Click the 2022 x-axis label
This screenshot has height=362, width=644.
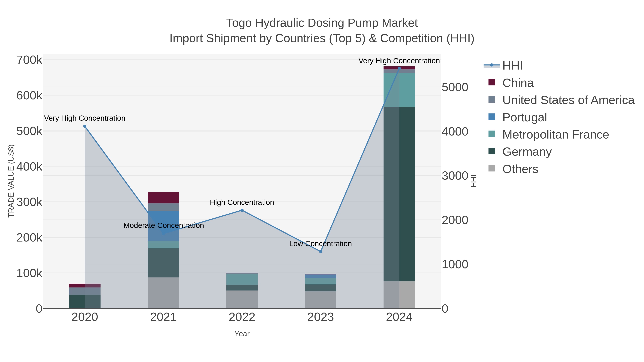[242, 317]
